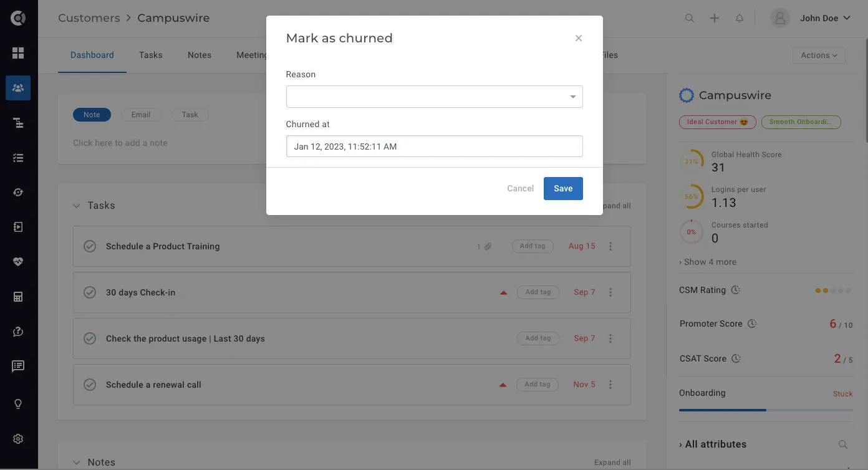This screenshot has width=868, height=470.
Task: Collapse the Tasks section
Action: pos(77,206)
